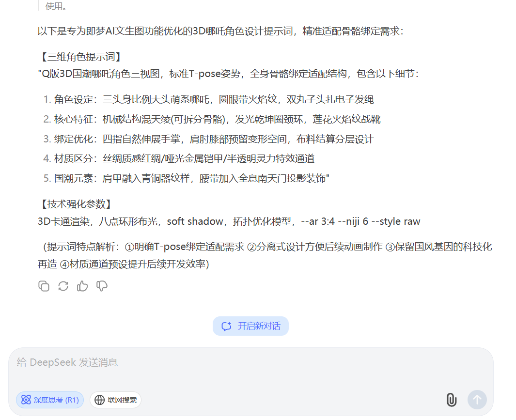Screen dimensions: 516x420
Task: Toggle 深度思考 (R1) mode
Action: pyautogui.click(x=50, y=400)
